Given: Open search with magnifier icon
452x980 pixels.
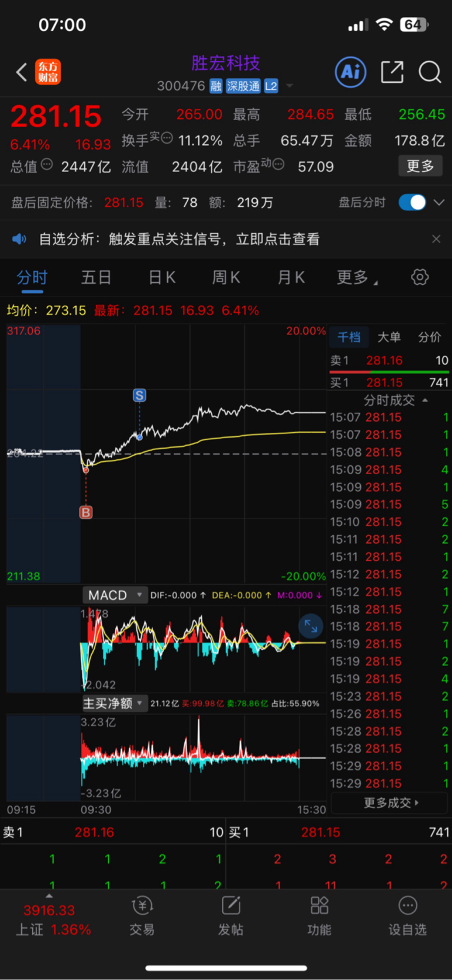Looking at the screenshot, I should 430,72.
